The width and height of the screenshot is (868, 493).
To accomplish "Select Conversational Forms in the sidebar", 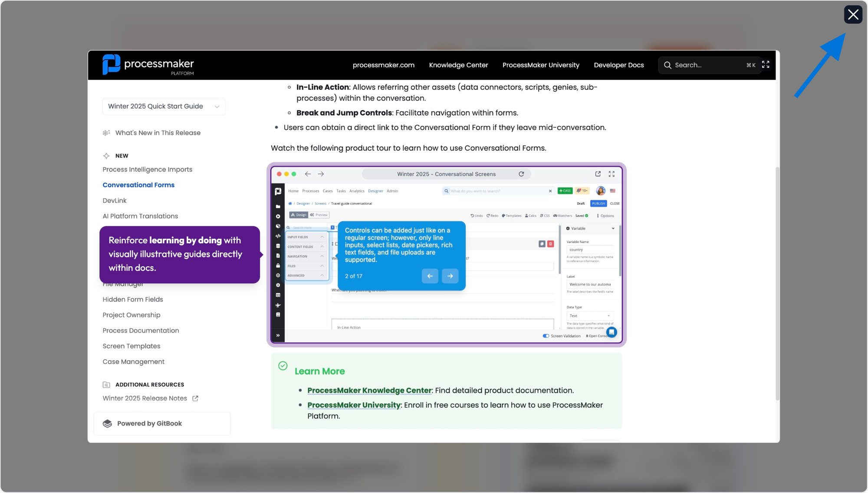I will [x=138, y=184].
